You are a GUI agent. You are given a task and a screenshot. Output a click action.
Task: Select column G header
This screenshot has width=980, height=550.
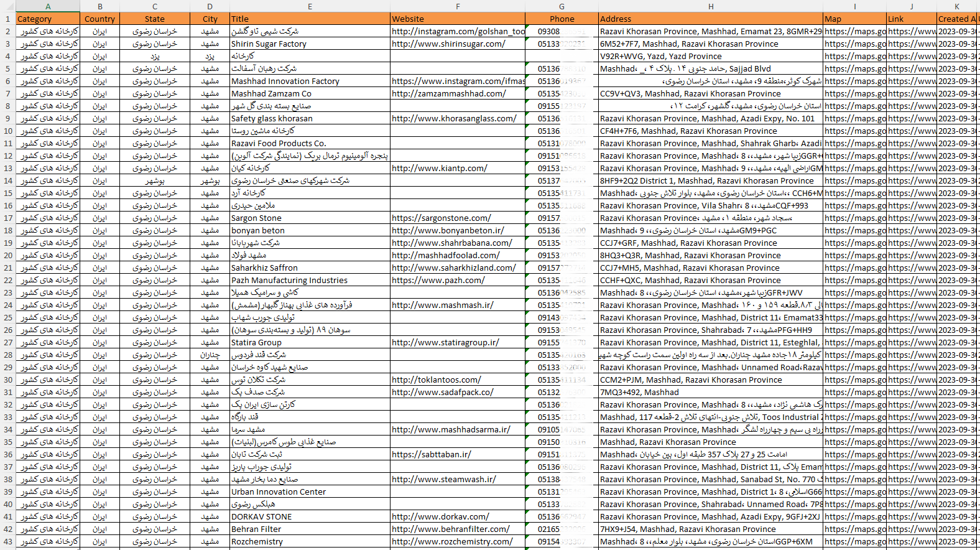[x=562, y=6]
